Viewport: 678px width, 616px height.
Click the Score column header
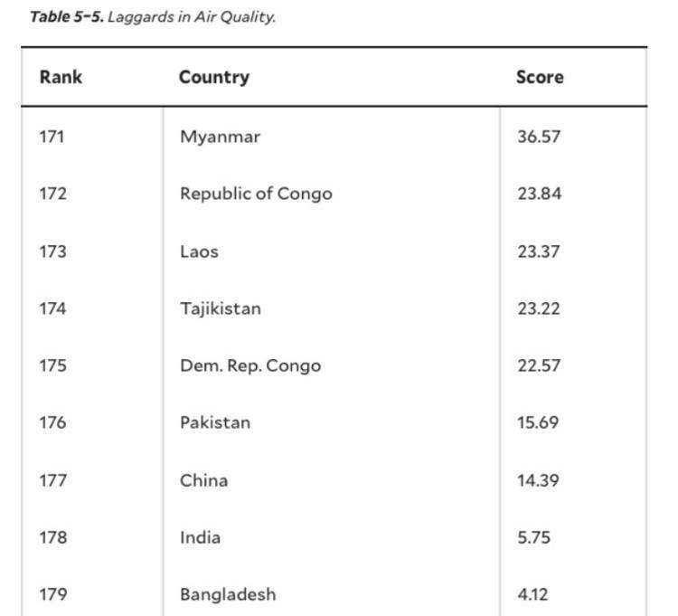[x=540, y=77]
